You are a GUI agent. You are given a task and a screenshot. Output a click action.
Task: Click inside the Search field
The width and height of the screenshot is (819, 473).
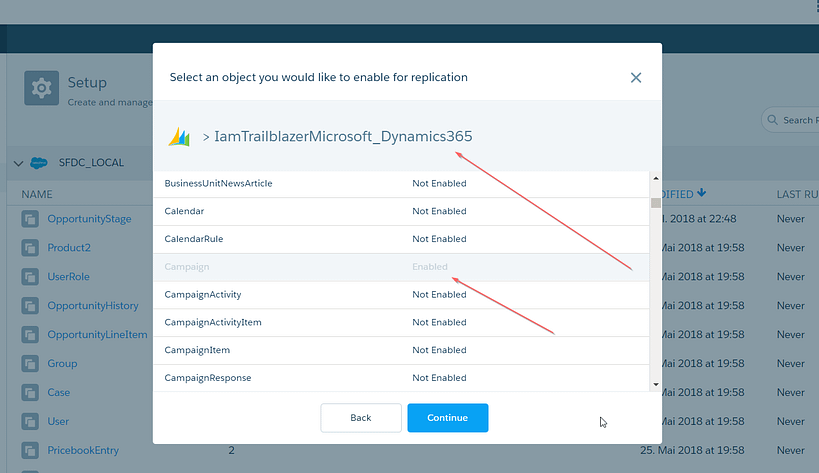pyautogui.click(x=790, y=120)
